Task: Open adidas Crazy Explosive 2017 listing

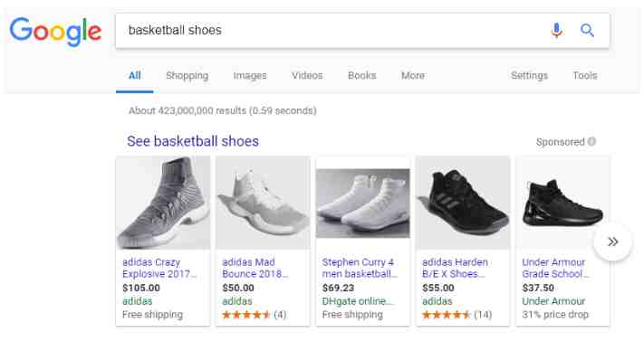Action: pos(159,268)
